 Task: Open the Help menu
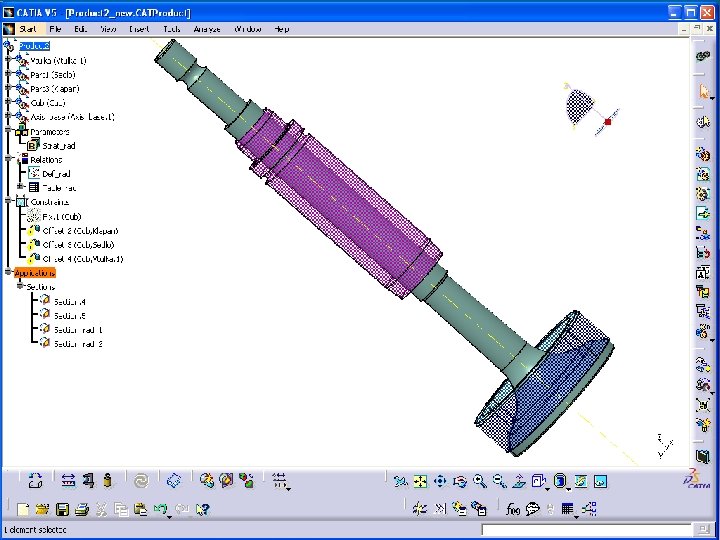(x=281, y=29)
